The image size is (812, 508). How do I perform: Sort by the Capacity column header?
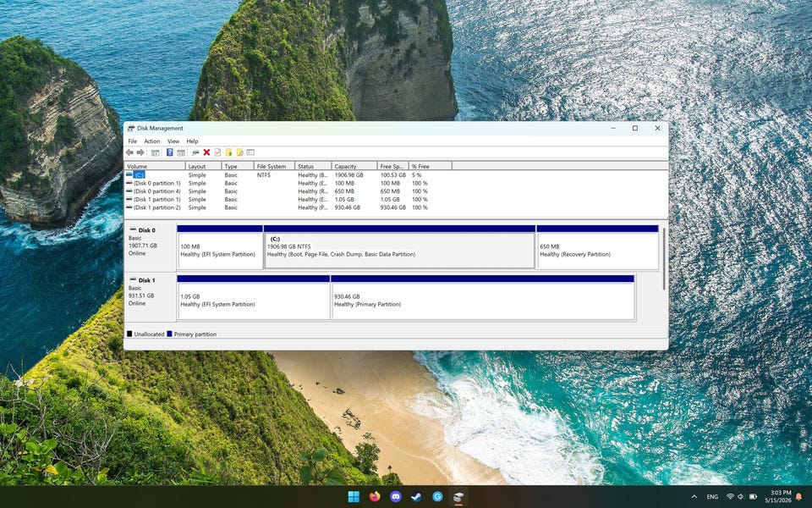tap(354, 167)
